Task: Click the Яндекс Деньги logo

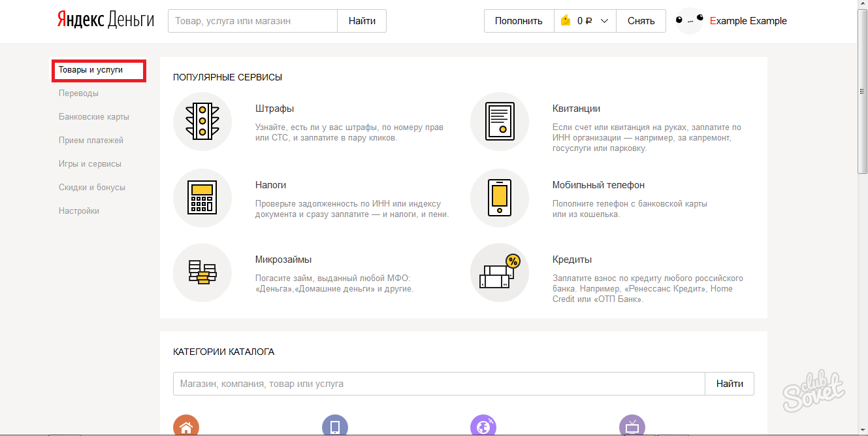Action: click(x=105, y=21)
